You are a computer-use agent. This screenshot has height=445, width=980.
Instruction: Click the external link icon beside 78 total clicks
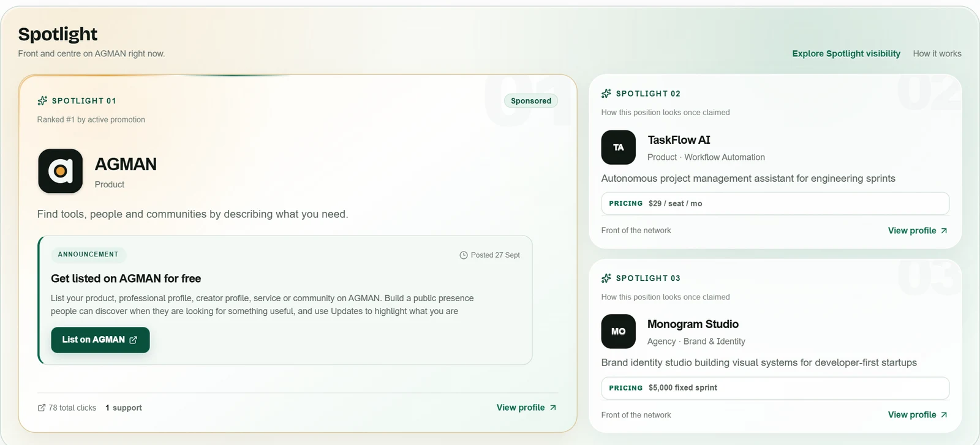pos(42,408)
